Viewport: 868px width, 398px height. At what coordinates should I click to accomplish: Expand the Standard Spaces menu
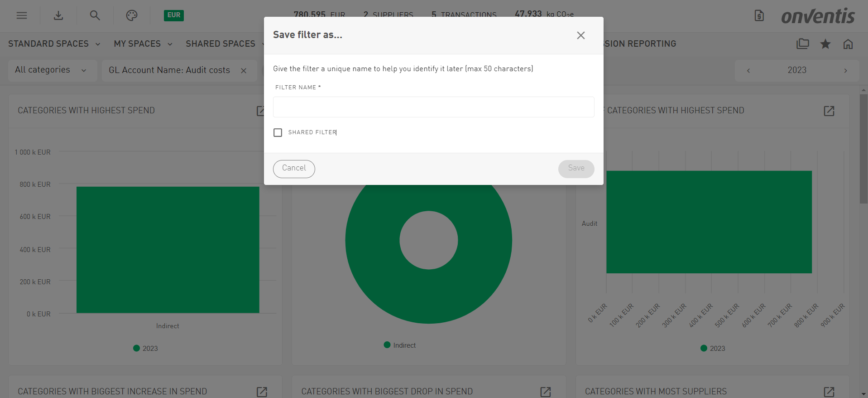pos(54,44)
